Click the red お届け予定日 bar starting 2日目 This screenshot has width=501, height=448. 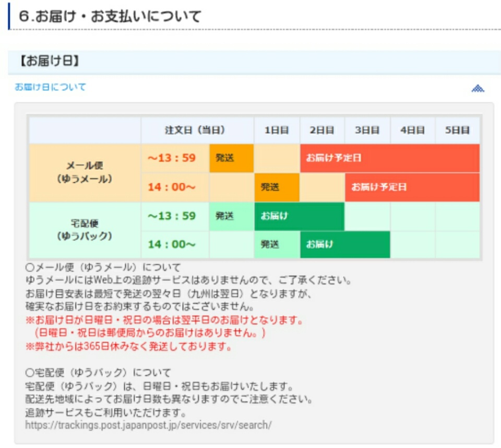pos(390,158)
